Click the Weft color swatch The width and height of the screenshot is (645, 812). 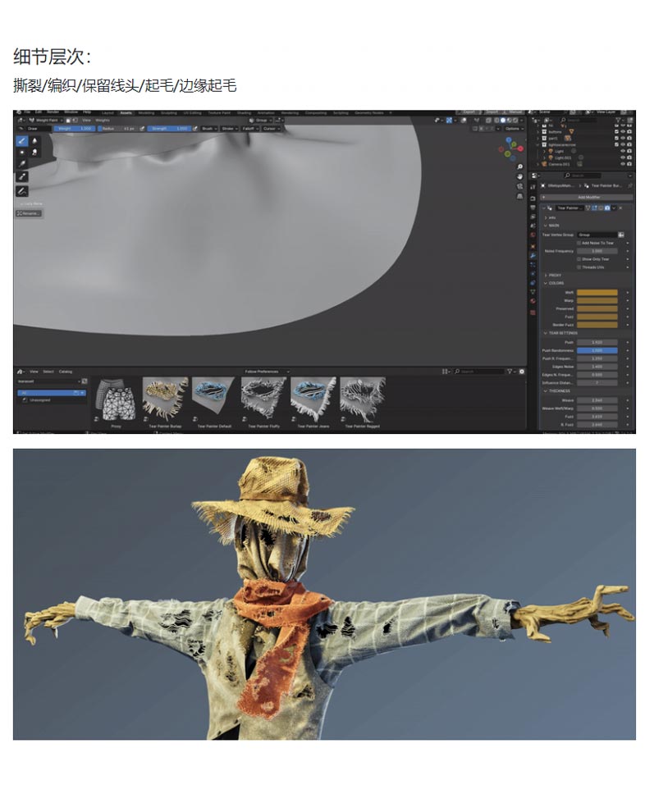597,292
